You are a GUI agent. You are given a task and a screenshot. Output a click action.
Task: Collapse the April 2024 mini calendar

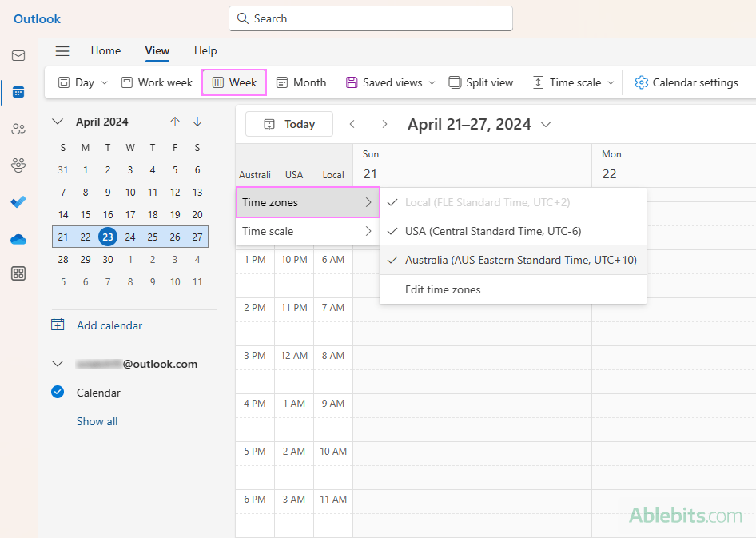click(x=58, y=122)
